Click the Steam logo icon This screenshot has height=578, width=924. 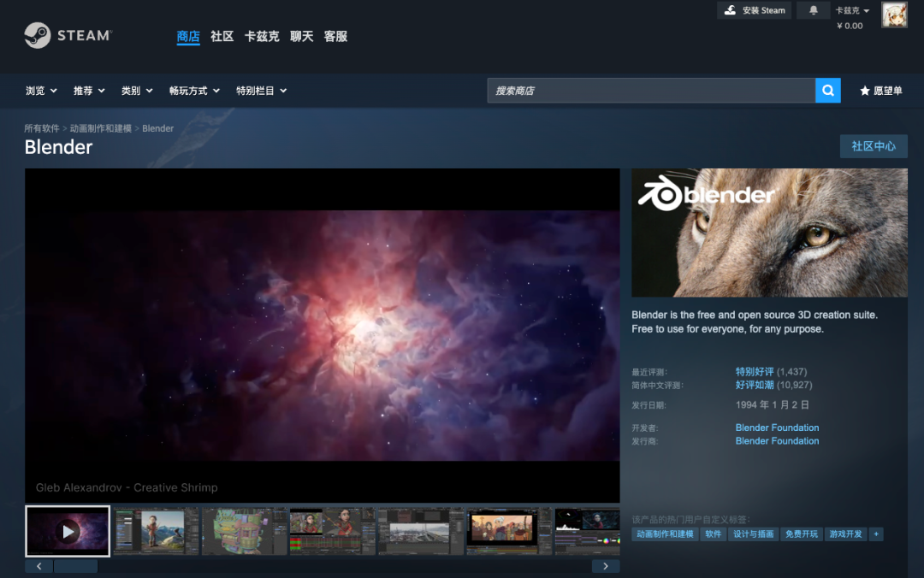pos(37,35)
